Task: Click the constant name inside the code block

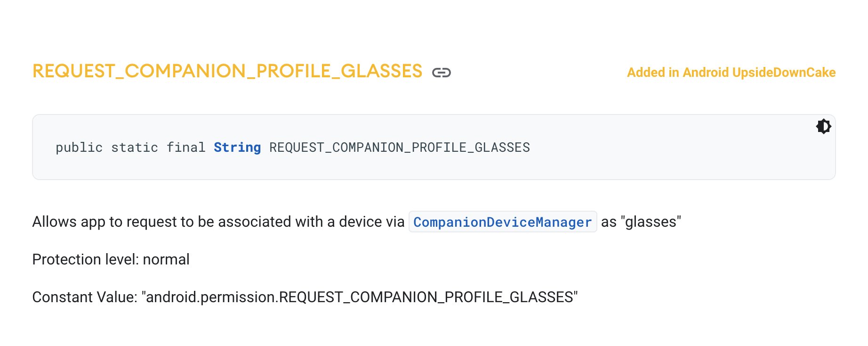Action: pyautogui.click(x=400, y=148)
